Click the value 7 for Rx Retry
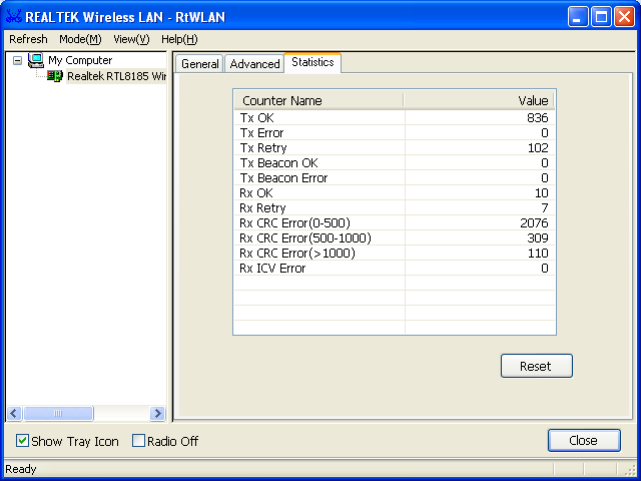 545,208
